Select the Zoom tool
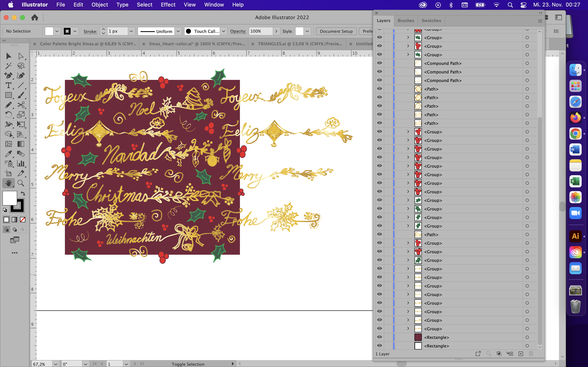This screenshot has width=588, height=367. click(x=21, y=183)
